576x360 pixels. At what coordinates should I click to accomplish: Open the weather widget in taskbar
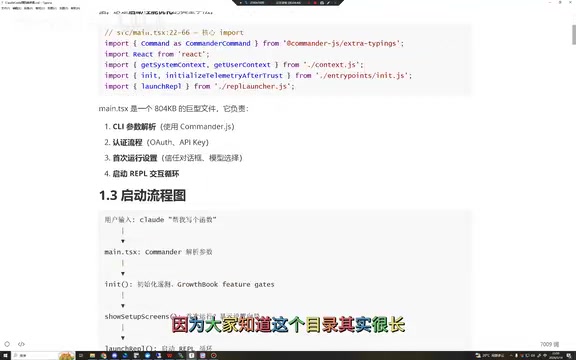click(490, 355)
